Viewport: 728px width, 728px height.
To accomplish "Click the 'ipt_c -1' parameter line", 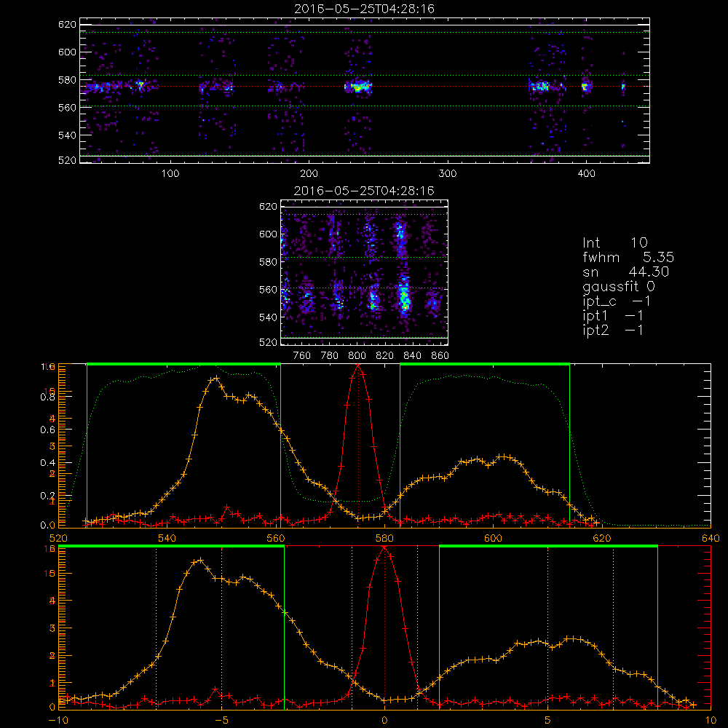I will coord(616,301).
